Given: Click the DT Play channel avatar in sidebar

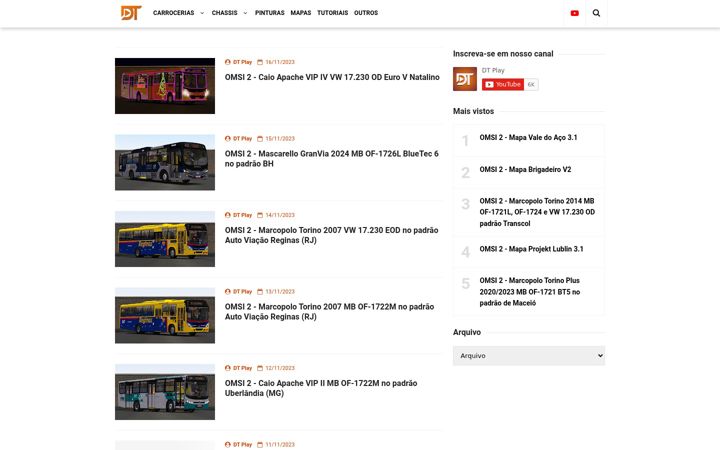Looking at the screenshot, I should [x=465, y=79].
